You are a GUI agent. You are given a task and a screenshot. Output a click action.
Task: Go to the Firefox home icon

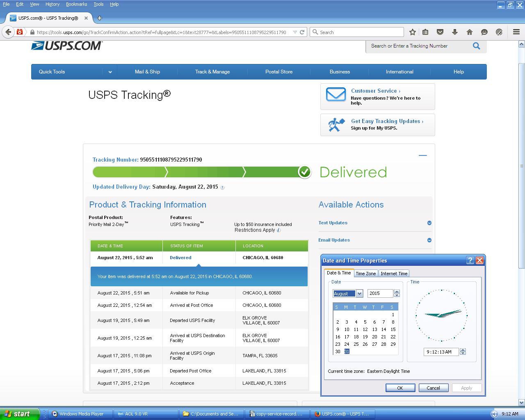click(x=470, y=32)
